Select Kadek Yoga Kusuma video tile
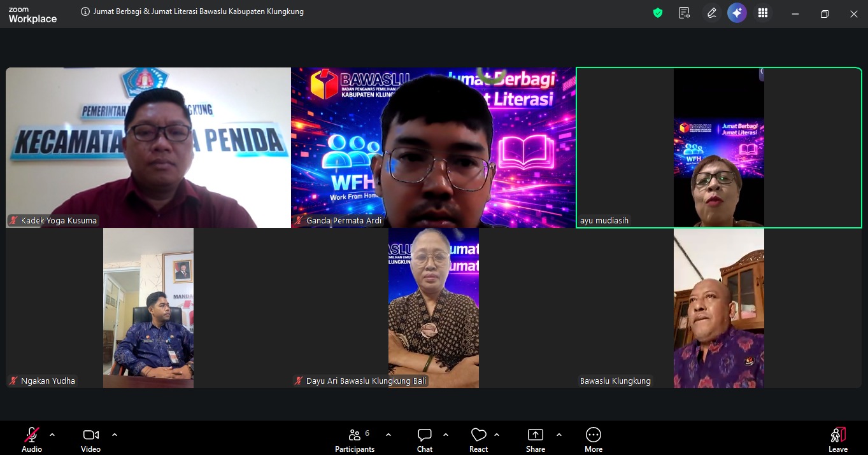868x455 pixels. tap(148, 148)
